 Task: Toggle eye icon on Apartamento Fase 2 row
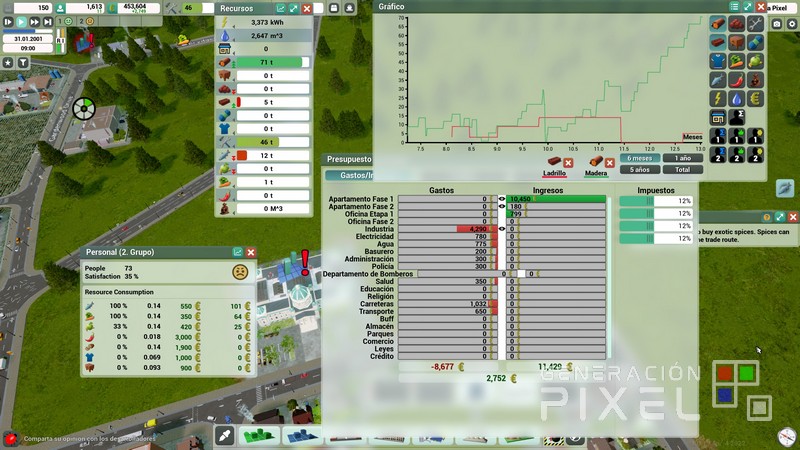(502, 207)
